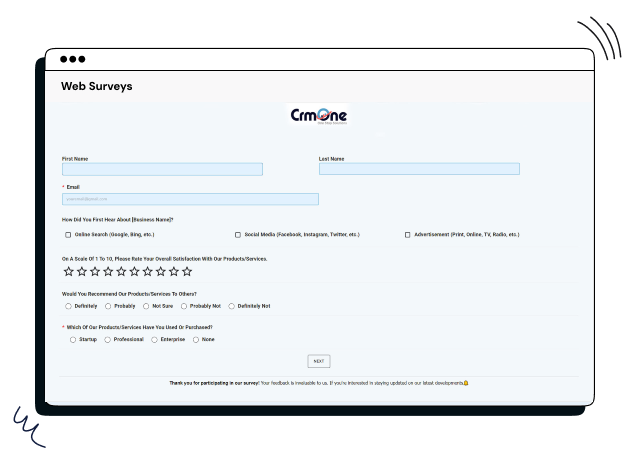The width and height of the screenshot is (629, 463).
Task: Select the Professional product option
Action: pyautogui.click(x=108, y=340)
